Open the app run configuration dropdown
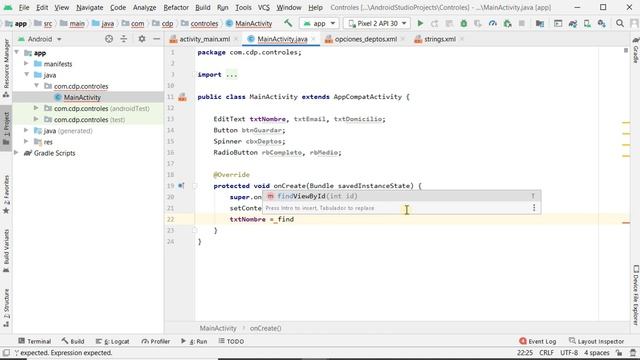 319,23
